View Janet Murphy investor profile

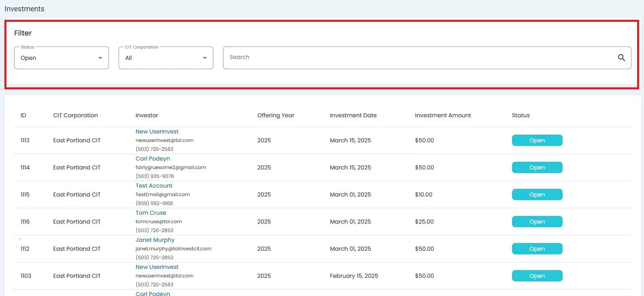click(155, 240)
